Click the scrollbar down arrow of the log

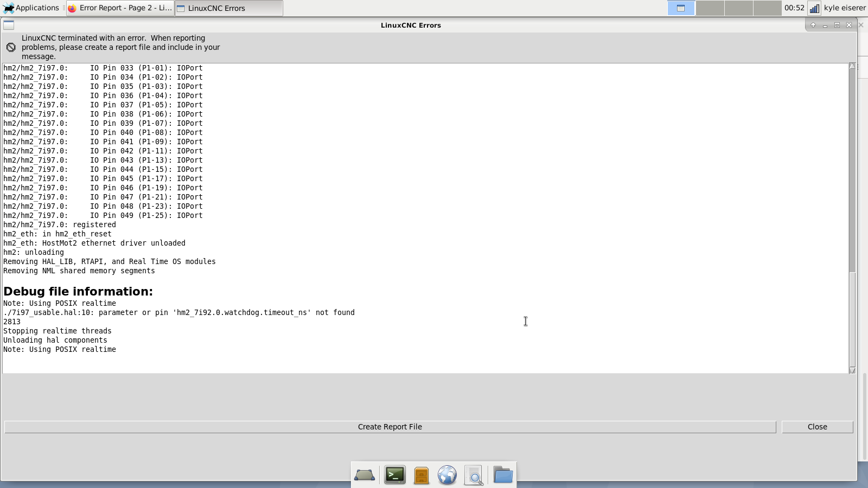(852, 370)
